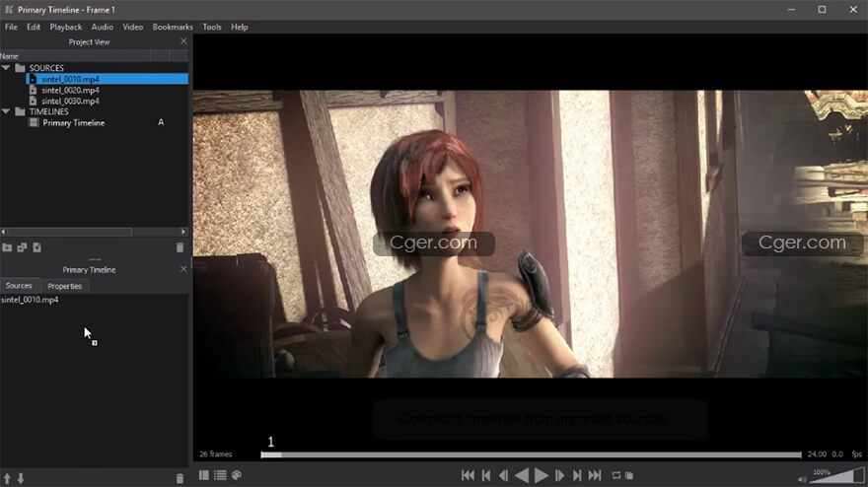Open the Help menu
This screenshot has width=868, height=487.
239,27
